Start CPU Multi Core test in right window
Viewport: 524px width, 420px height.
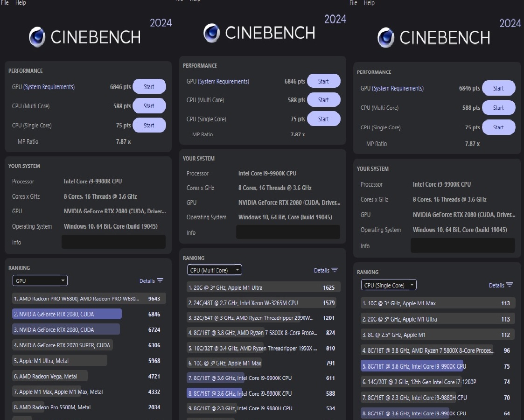pyautogui.click(x=499, y=108)
